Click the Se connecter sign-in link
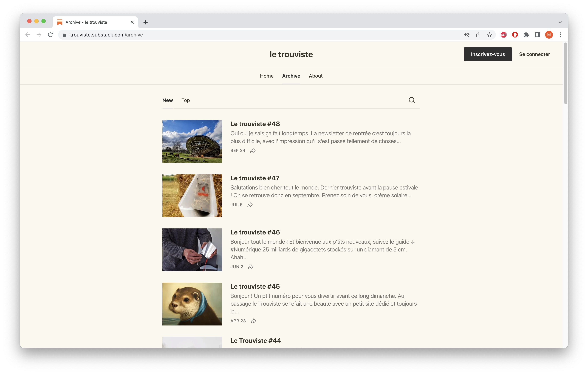 point(534,54)
